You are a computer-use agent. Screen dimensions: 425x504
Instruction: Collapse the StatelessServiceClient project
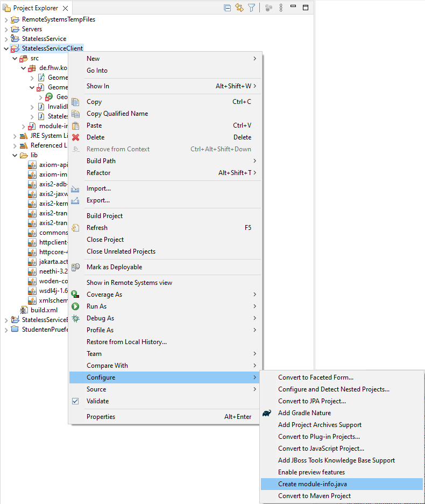point(6,48)
